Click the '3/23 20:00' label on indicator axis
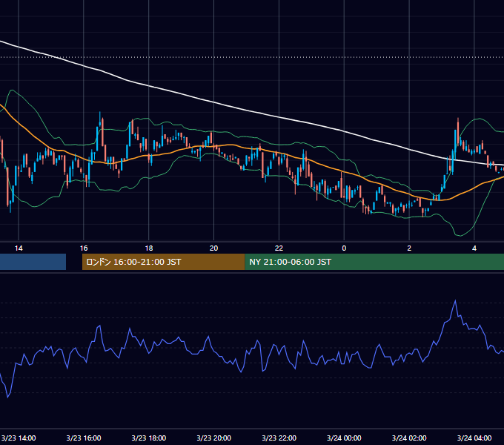504x445 pixels. click(x=213, y=438)
